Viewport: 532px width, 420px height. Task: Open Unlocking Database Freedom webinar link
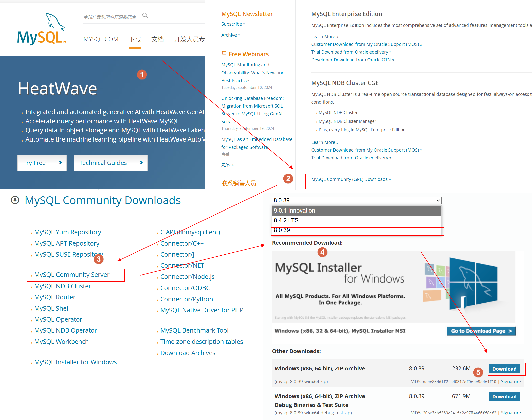tap(253, 110)
